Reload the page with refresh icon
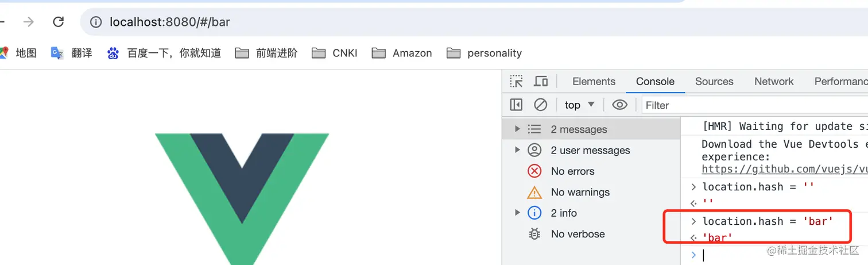868x265 pixels. click(x=58, y=22)
